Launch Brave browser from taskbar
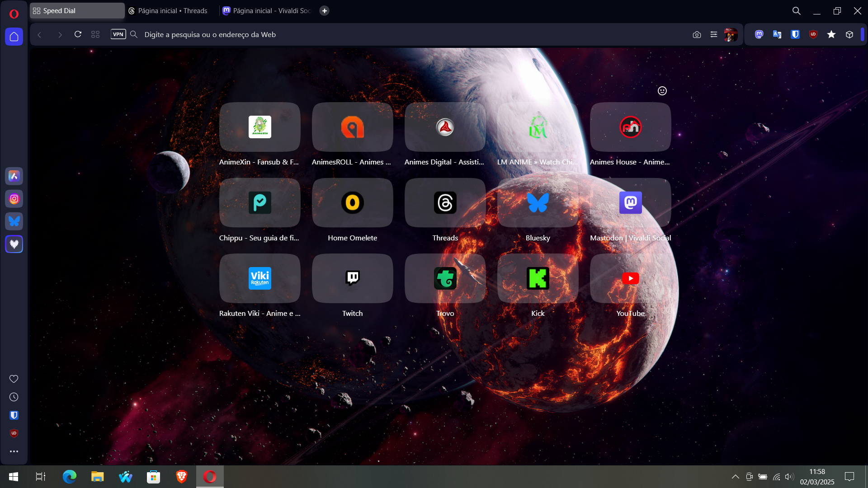868x488 pixels. (182, 477)
